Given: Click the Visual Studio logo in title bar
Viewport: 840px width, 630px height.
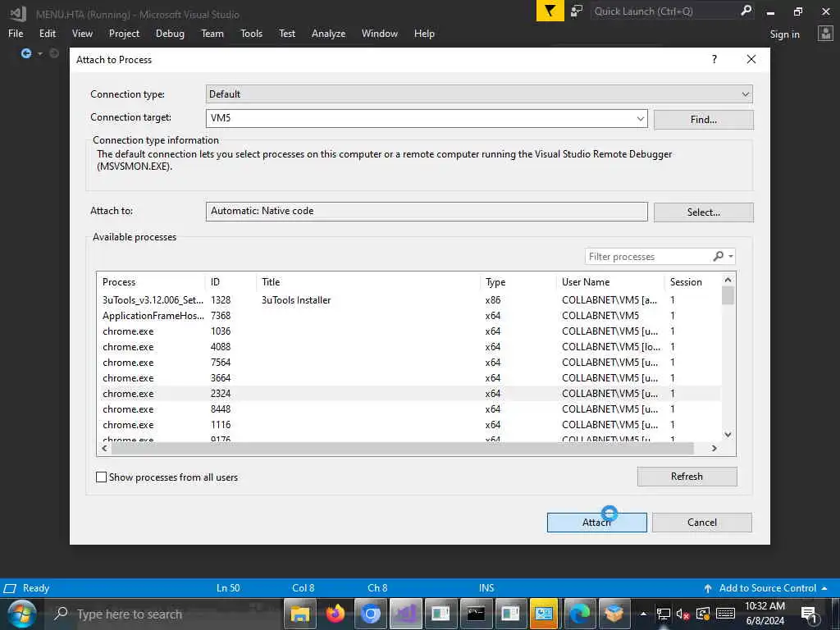Looking at the screenshot, I should point(18,13).
